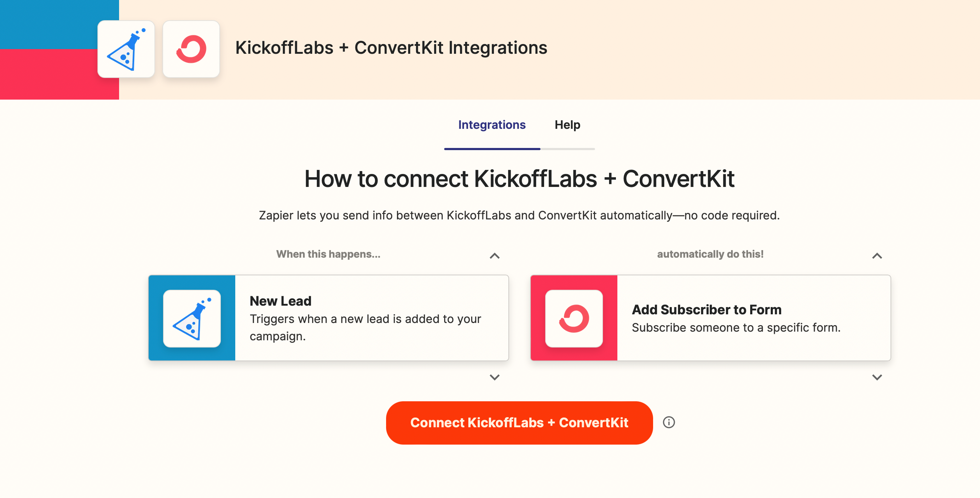Viewport: 980px width, 498px height.
Task: Select previous action with up chevron
Action: click(876, 255)
